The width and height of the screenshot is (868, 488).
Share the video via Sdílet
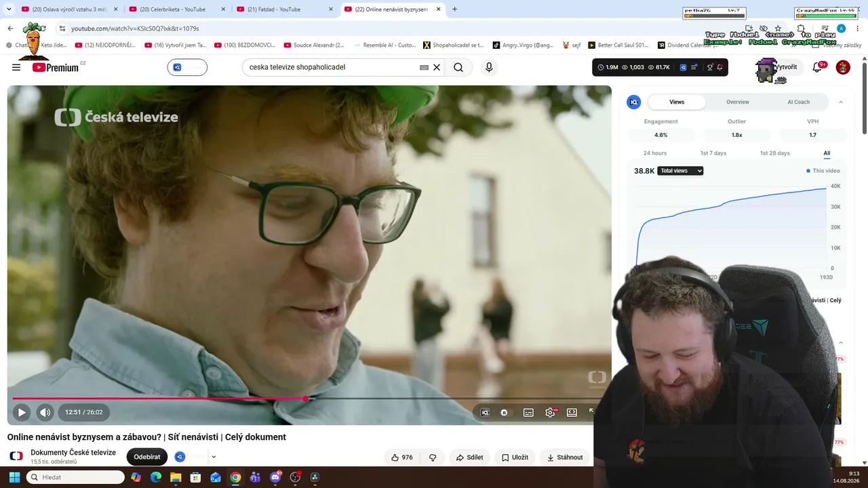[x=469, y=457]
